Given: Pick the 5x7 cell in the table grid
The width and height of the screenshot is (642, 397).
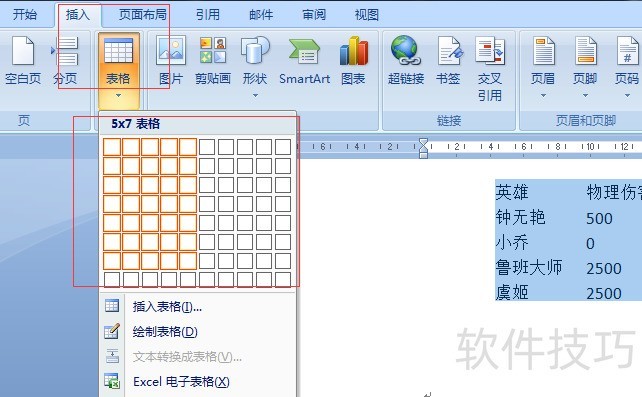Looking at the screenshot, I should [188, 261].
